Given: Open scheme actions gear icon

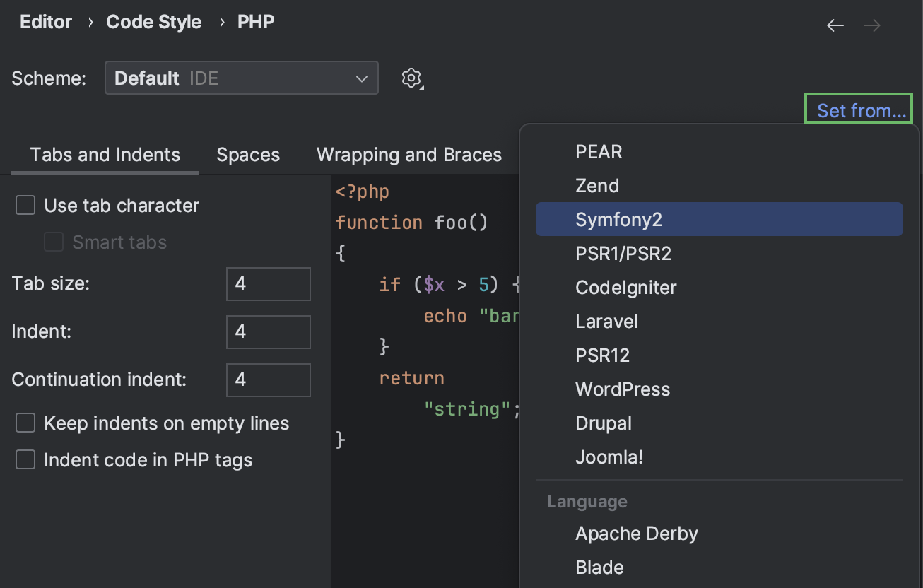Looking at the screenshot, I should pos(412,78).
